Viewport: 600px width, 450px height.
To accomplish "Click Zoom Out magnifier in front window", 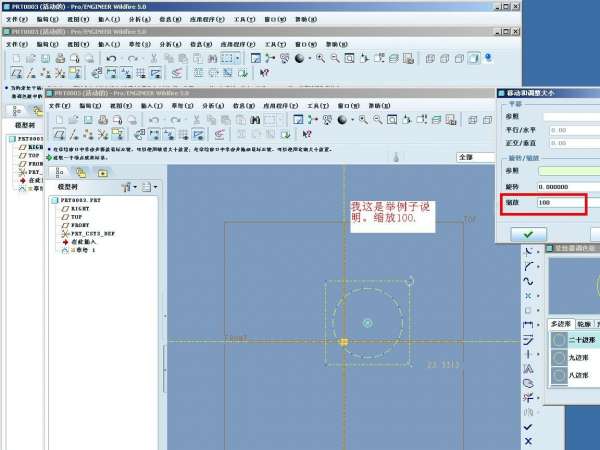I will (378, 120).
